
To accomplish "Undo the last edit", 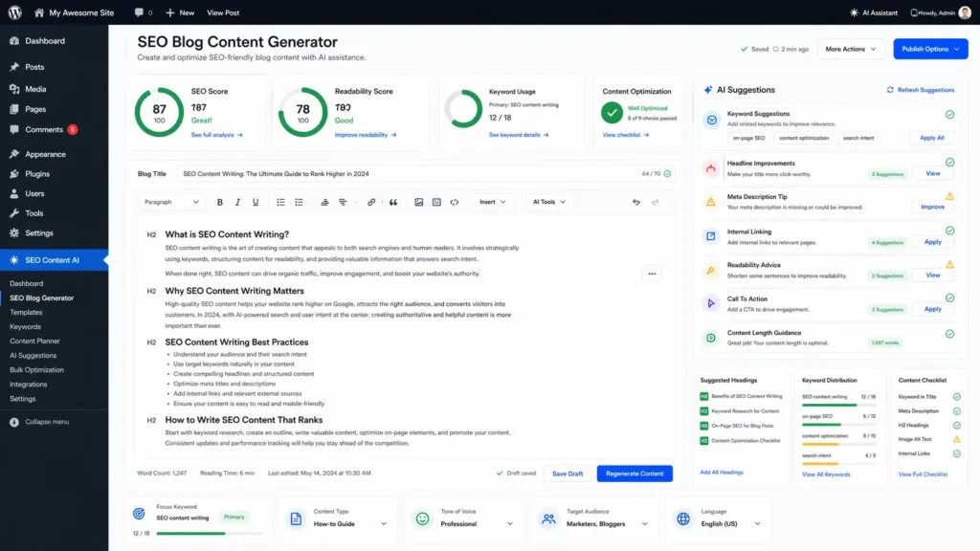I will coord(636,203).
